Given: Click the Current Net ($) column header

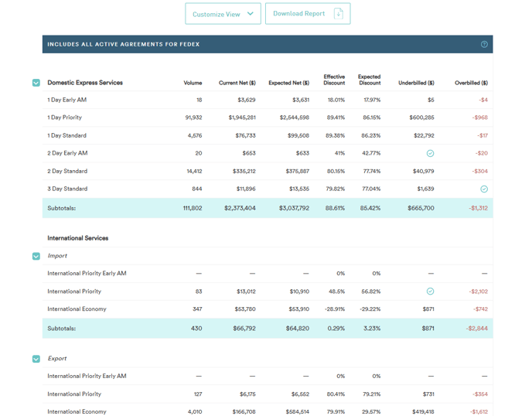Looking at the screenshot, I should click(237, 83).
